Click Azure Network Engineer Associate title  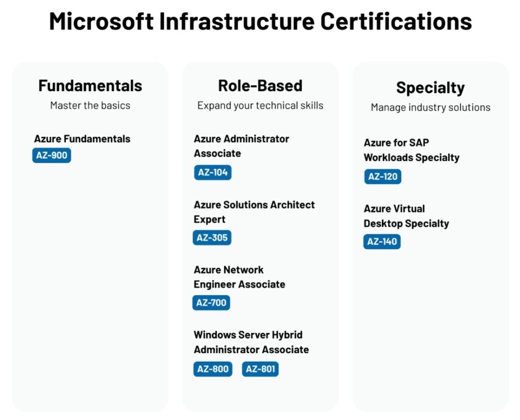click(x=239, y=277)
